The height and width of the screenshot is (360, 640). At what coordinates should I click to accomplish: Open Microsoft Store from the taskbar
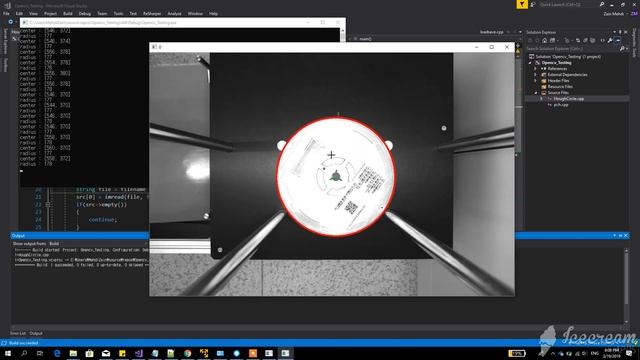pos(89,353)
